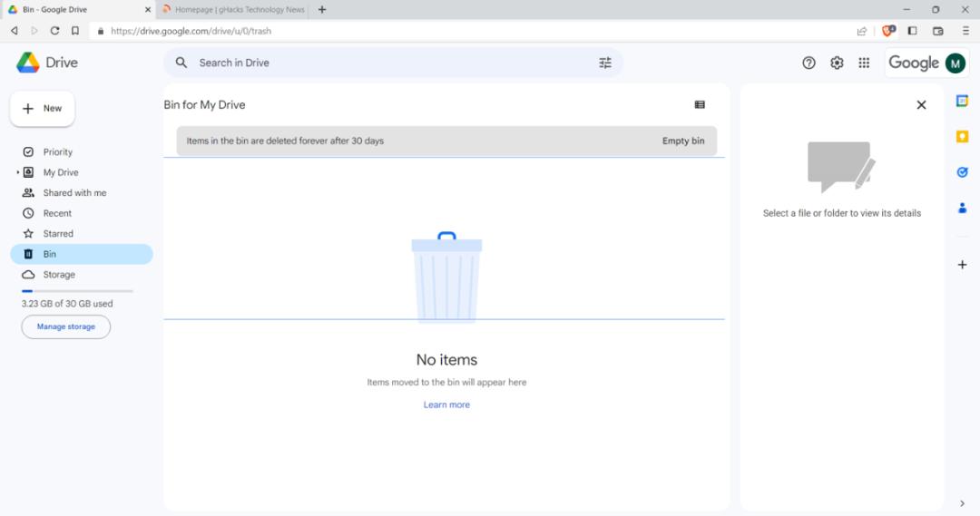980x516 pixels.
Task: Click the New button
Action: (42, 109)
